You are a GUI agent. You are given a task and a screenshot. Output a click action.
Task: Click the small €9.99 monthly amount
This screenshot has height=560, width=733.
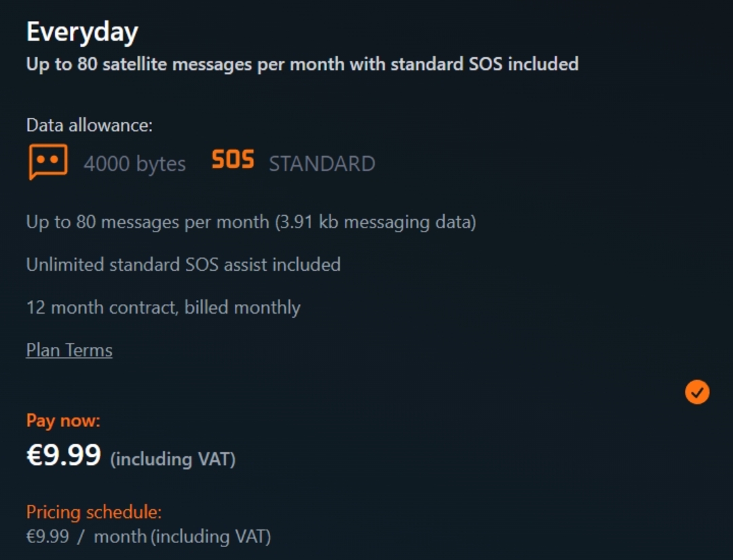click(x=48, y=537)
